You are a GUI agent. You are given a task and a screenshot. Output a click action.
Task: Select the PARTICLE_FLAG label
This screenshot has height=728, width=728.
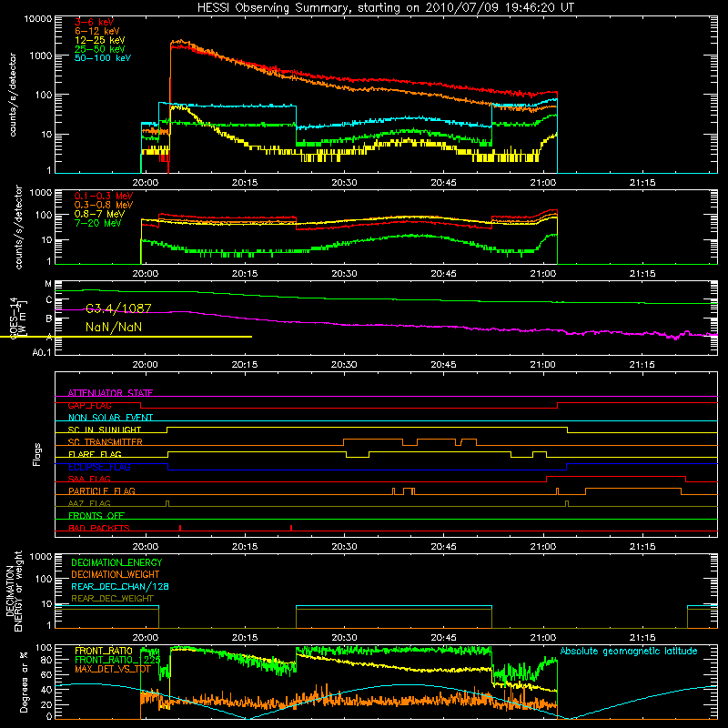102,490
